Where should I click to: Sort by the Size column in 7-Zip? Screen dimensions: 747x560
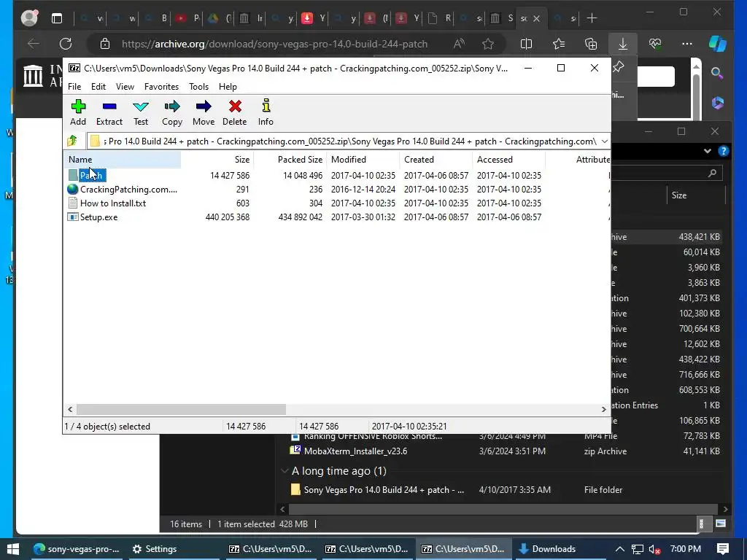217,160
